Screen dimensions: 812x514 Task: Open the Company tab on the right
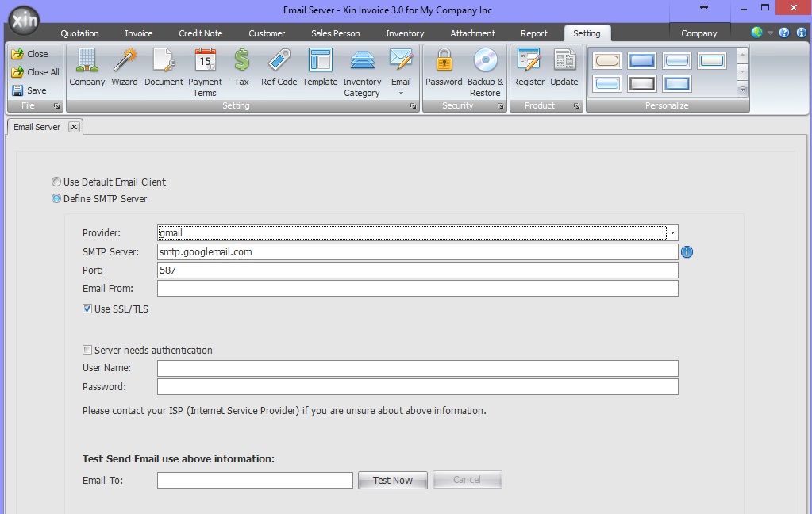(x=699, y=33)
